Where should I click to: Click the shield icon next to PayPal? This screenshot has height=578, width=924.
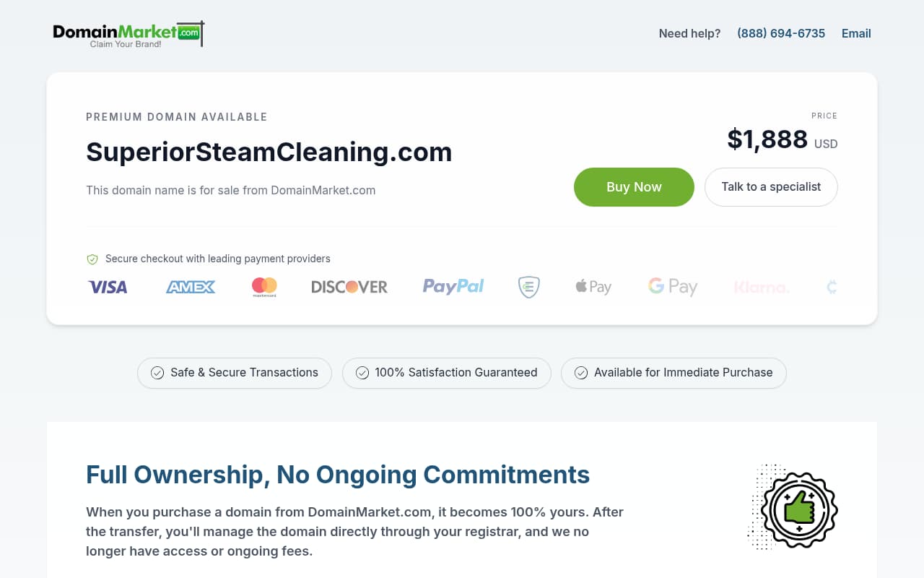coord(528,287)
